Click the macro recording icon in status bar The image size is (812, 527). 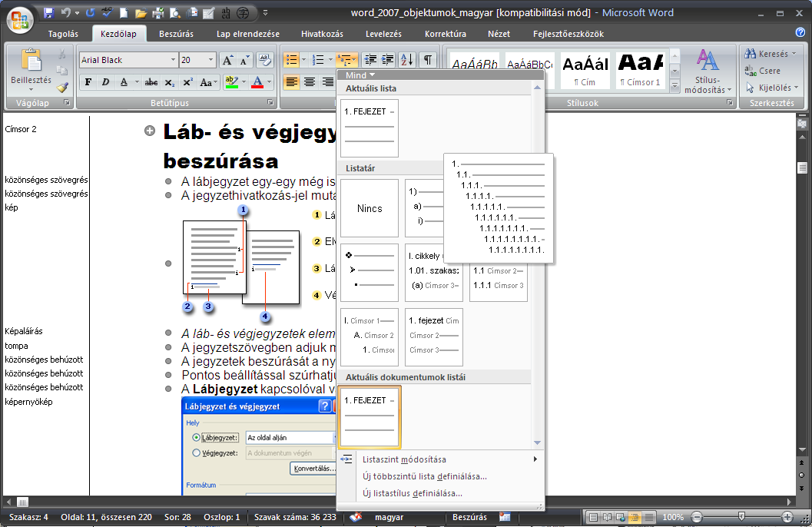click(505, 517)
